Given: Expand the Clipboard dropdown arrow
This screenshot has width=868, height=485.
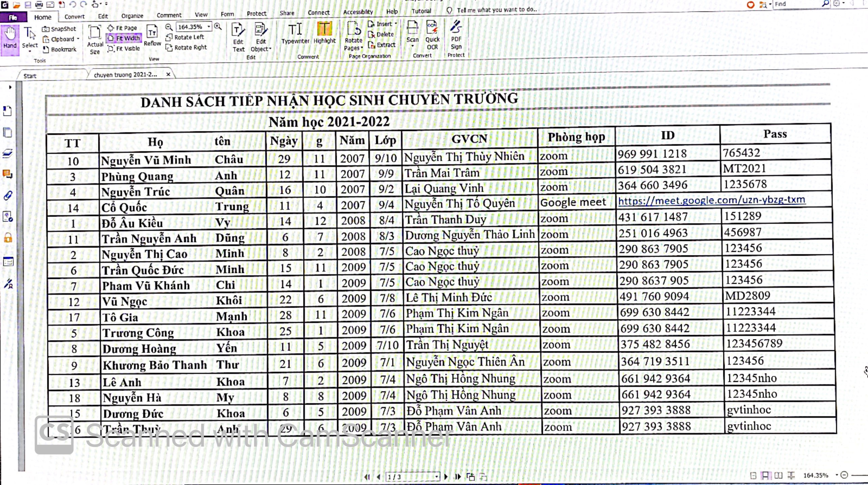Looking at the screenshot, I should pos(78,39).
